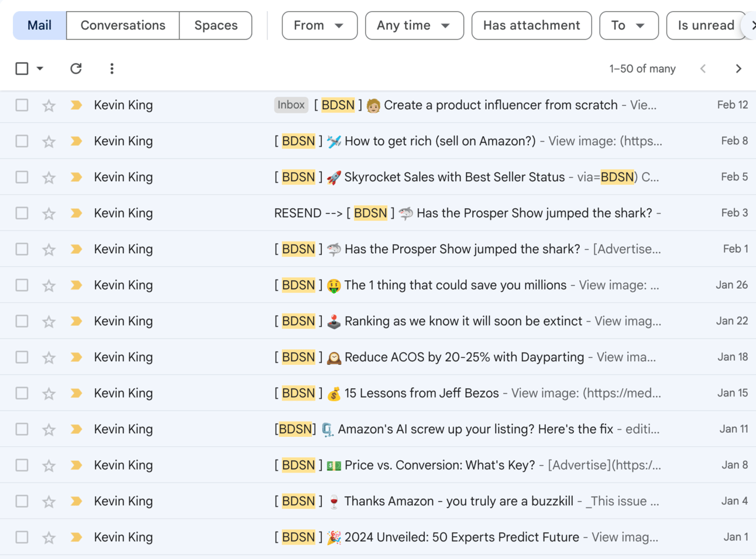
Task: Toggle importance marker on Jan 11 email
Action: [x=76, y=429]
